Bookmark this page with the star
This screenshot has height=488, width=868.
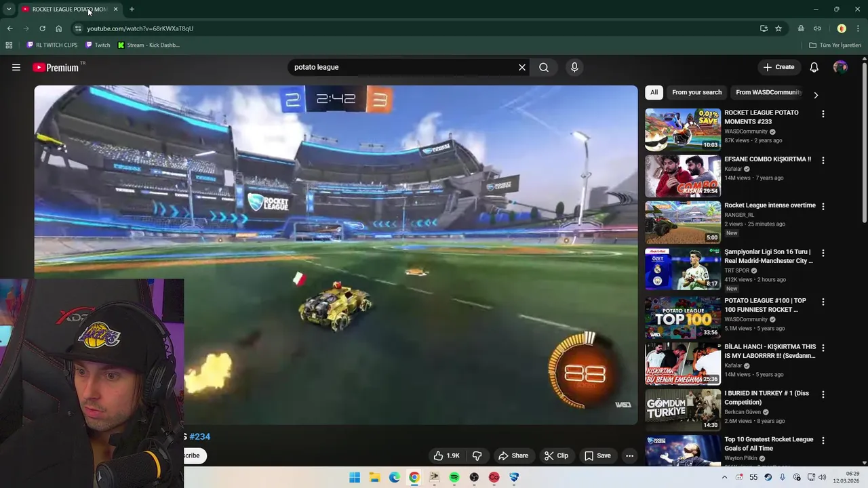click(x=778, y=28)
